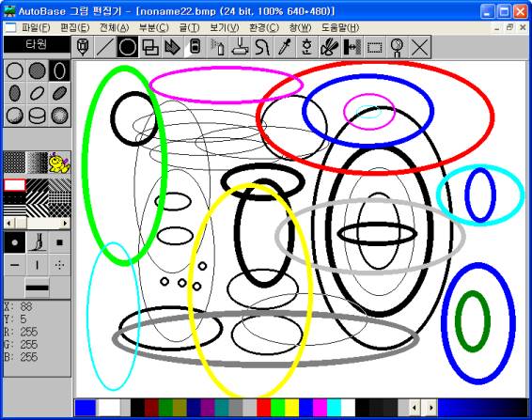Pick the yellow color swatch
This screenshot has width=532, height=420.
pyautogui.click(x=291, y=408)
